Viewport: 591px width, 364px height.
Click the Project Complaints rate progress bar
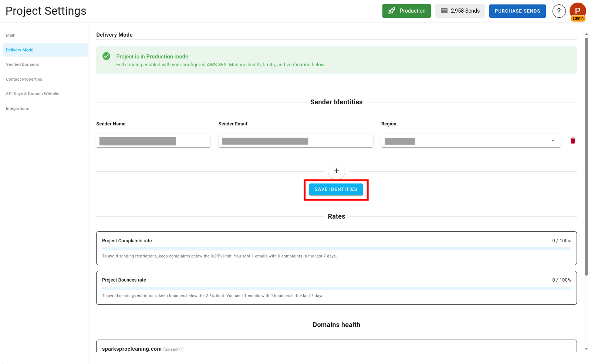click(337, 249)
